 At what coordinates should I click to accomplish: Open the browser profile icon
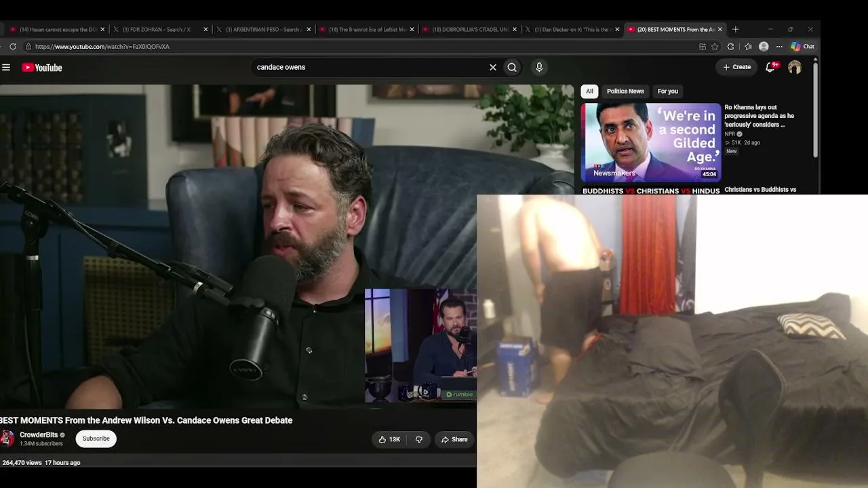[x=764, y=47]
